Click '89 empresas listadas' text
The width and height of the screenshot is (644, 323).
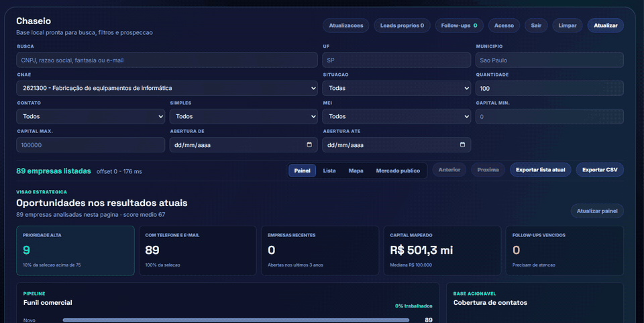pyautogui.click(x=54, y=171)
